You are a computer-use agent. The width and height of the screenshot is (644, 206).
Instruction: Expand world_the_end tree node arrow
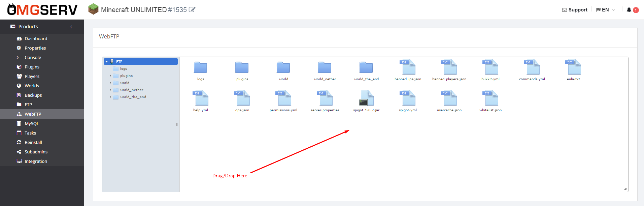coord(110,97)
